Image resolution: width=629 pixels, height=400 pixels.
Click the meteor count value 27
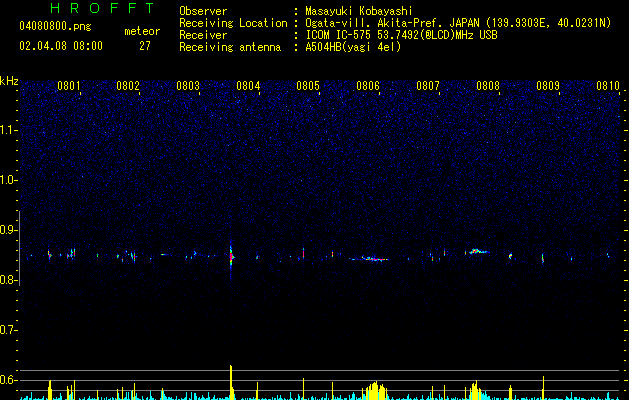pos(145,46)
